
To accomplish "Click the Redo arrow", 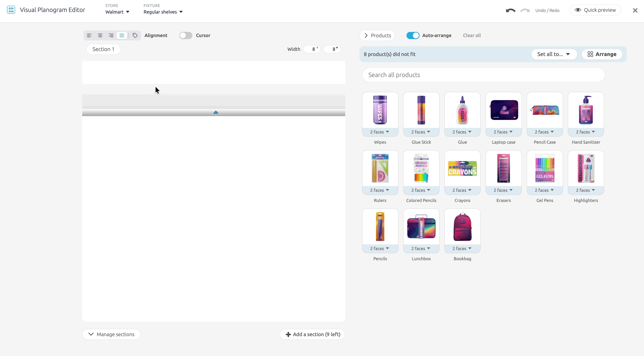I will click(525, 10).
